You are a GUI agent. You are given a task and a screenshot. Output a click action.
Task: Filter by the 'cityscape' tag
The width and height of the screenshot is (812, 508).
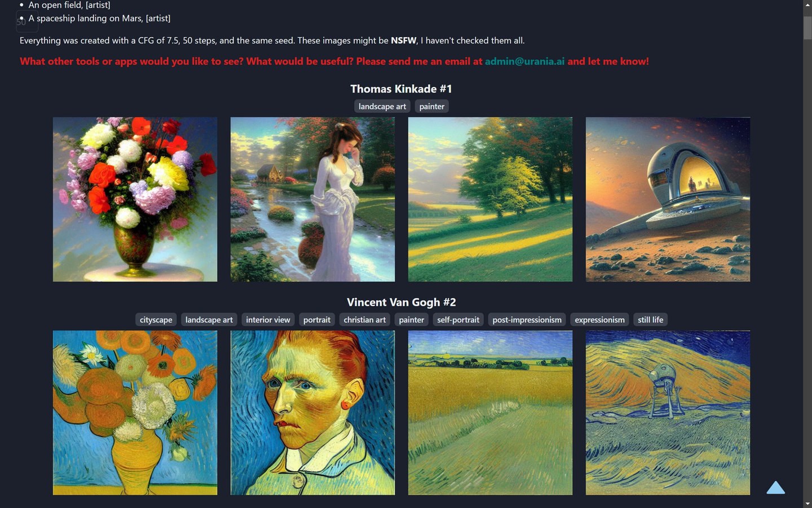[156, 319]
